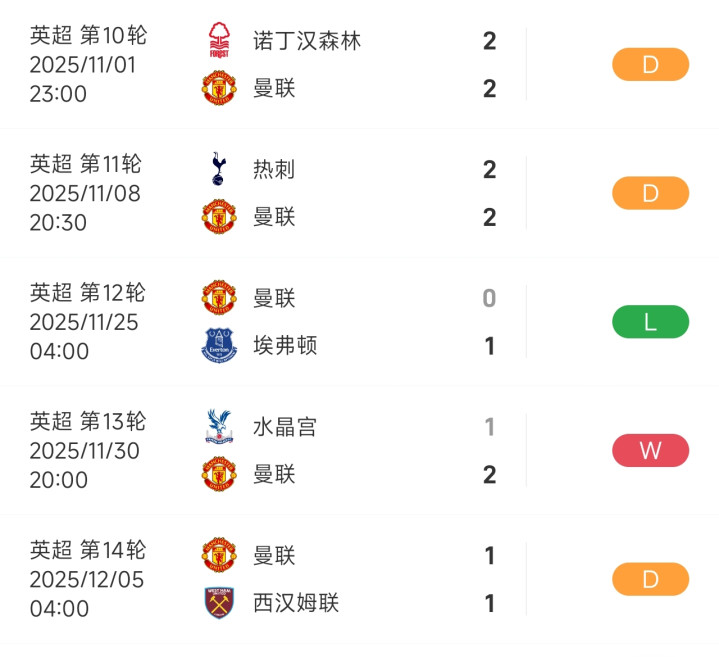Open the 热刺 team name link

pyautogui.click(x=274, y=169)
